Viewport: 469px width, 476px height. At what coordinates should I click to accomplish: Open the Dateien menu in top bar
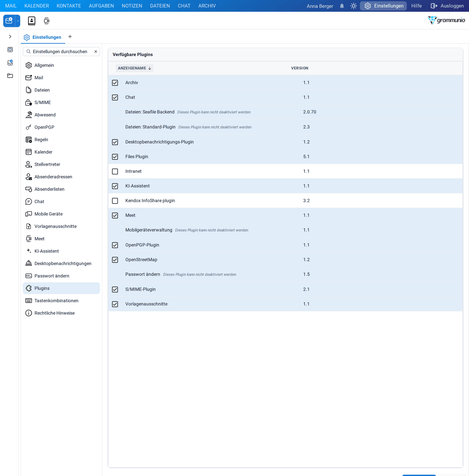pyautogui.click(x=160, y=6)
